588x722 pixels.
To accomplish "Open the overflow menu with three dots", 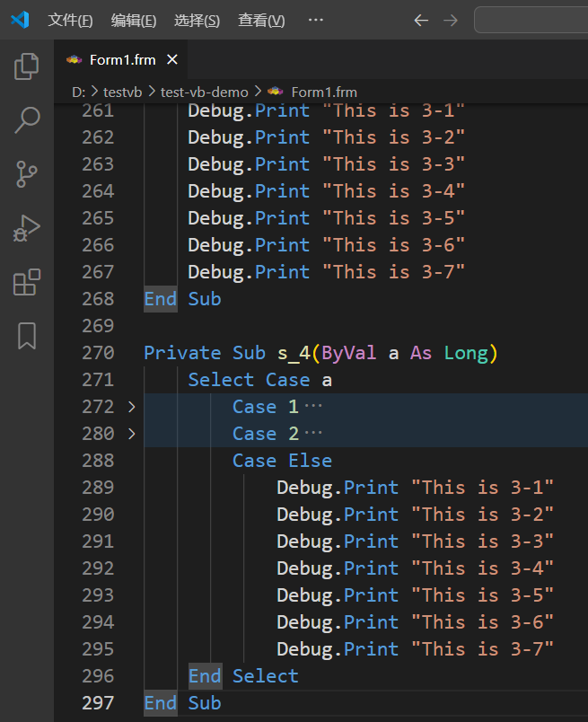I will (x=315, y=20).
